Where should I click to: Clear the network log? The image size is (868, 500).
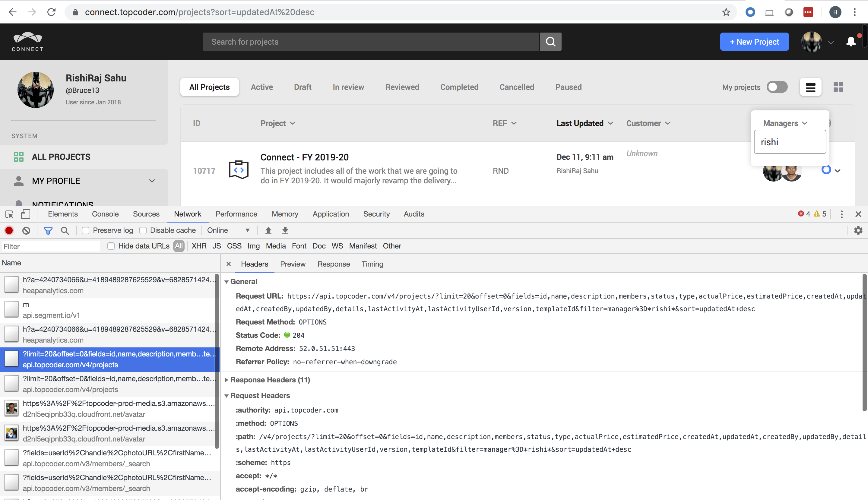pyautogui.click(x=26, y=230)
